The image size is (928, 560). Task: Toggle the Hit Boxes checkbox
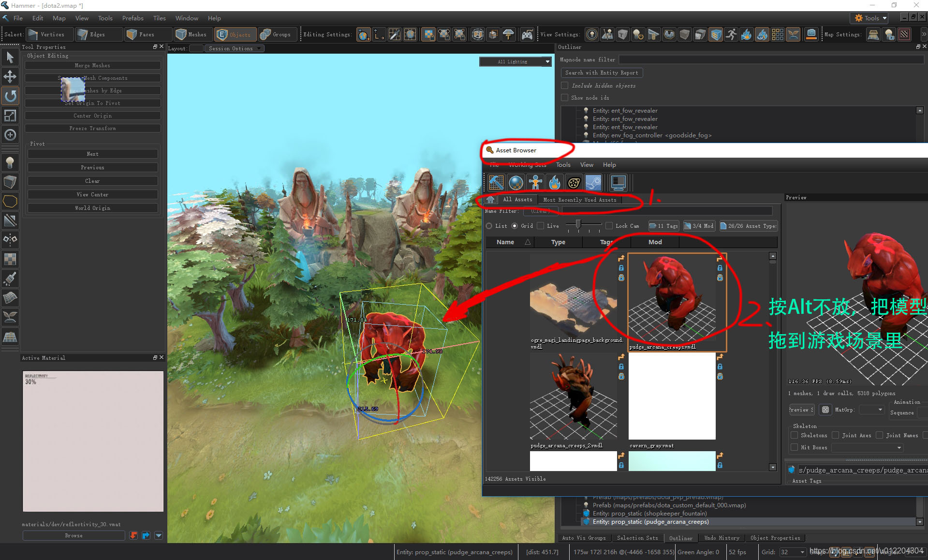coord(794,447)
